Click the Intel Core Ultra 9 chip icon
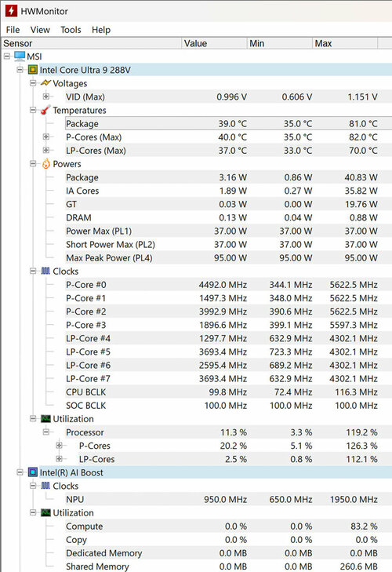 pos(33,70)
